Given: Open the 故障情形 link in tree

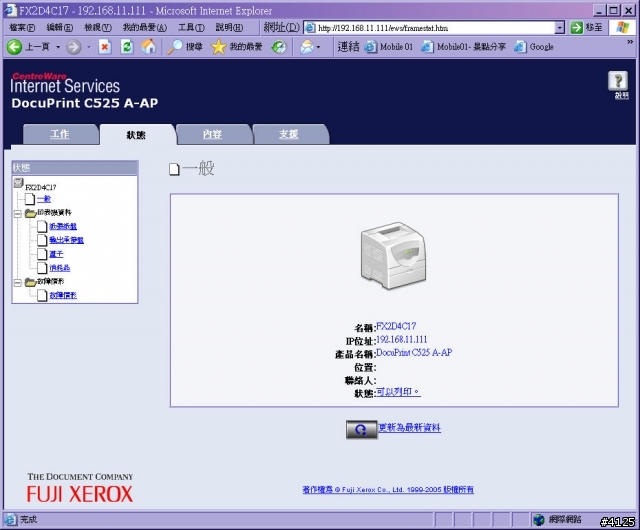Looking at the screenshot, I should tap(63, 295).
